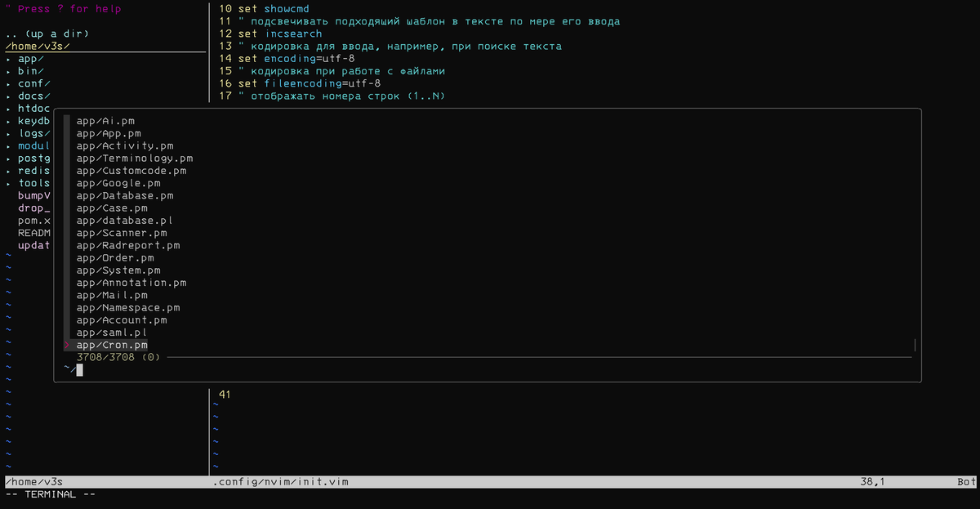Image resolution: width=980 pixels, height=509 pixels.
Task: Expand the redis directory arrow
Action: pos(8,171)
